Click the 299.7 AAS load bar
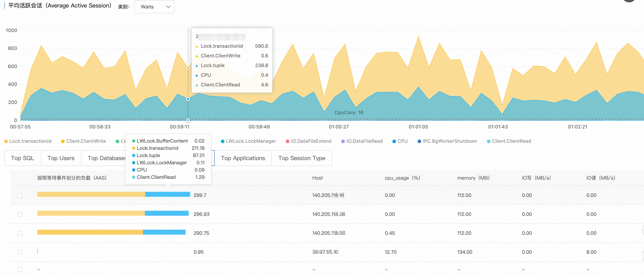644x277 pixels. (114, 194)
